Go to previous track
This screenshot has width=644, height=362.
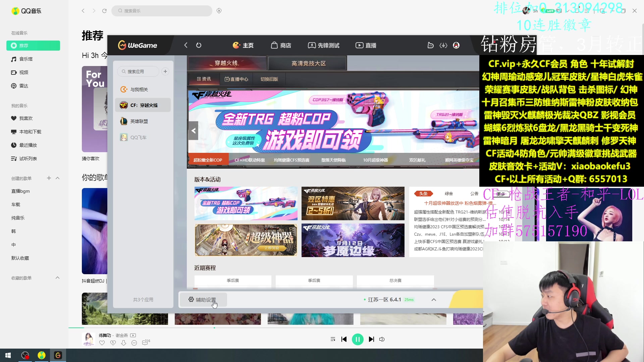344,339
